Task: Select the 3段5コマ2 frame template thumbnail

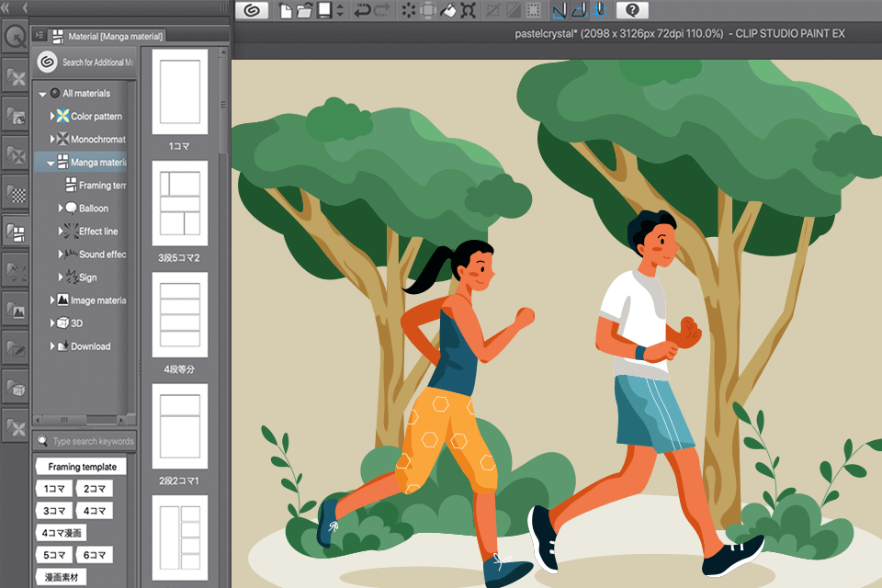Action: click(x=179, y=203)
